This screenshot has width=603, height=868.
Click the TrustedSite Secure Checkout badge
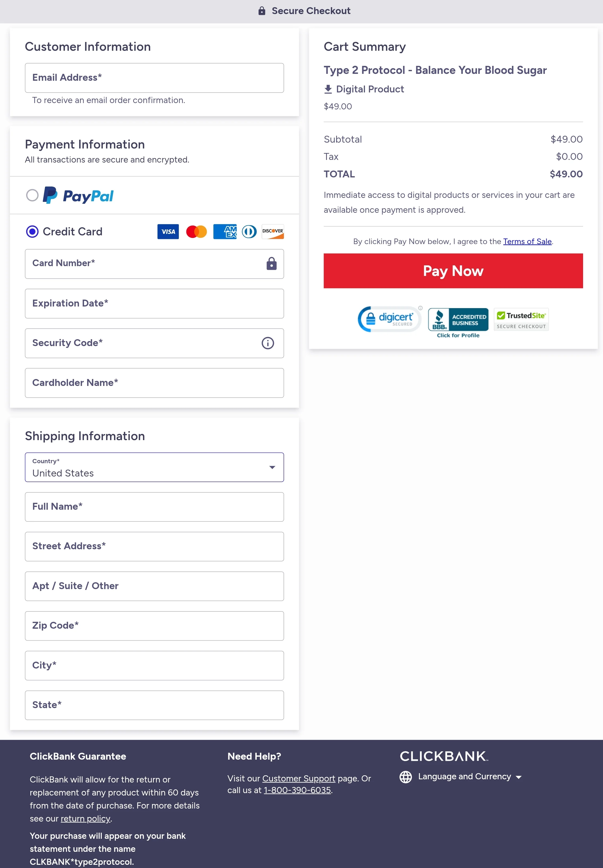521,319
